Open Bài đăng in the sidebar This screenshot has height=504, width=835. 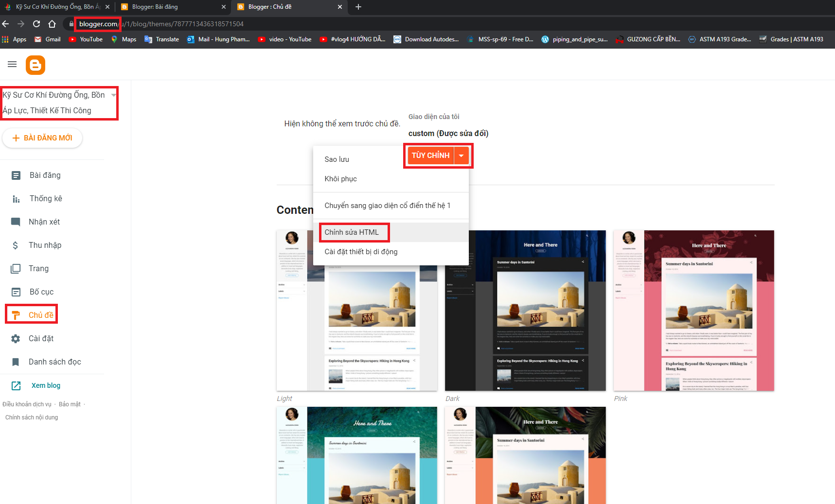[x=44, y=175]
